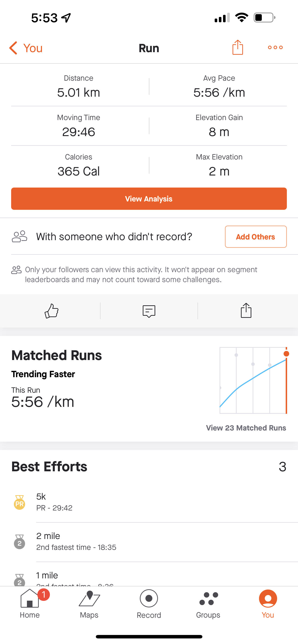Select the orange current run chart marker
The width and height of the screenshot is (298, 644).
[x=286, y=354]
